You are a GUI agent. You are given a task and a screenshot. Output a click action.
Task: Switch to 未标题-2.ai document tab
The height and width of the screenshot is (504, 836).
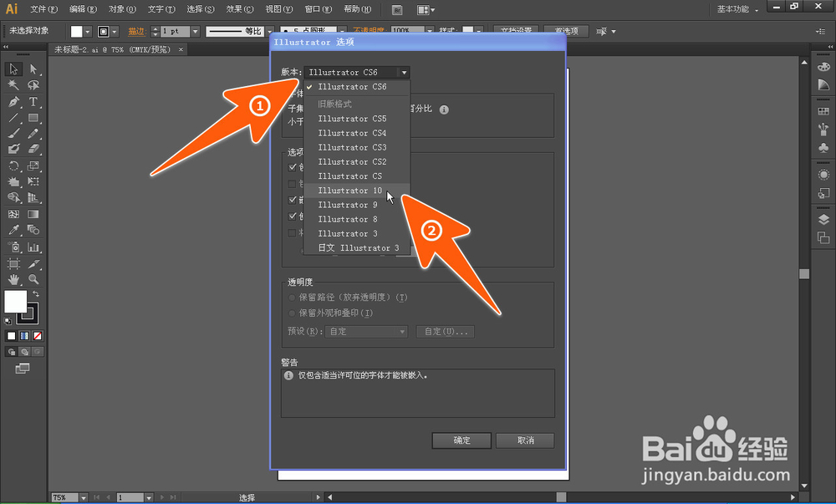(x=113, y=49)
